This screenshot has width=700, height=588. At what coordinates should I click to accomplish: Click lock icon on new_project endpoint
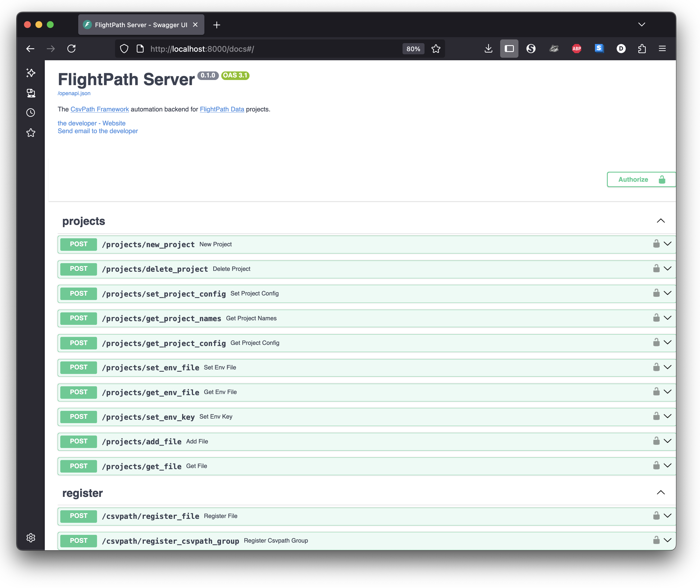[656, 244]
